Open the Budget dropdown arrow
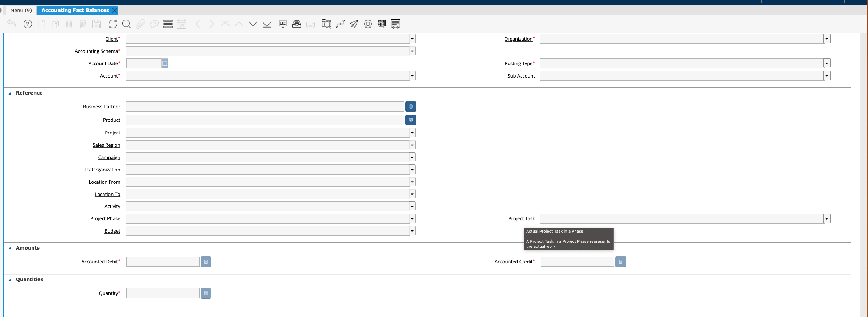The width and height of the screenshot is (868, 317). 412,231
